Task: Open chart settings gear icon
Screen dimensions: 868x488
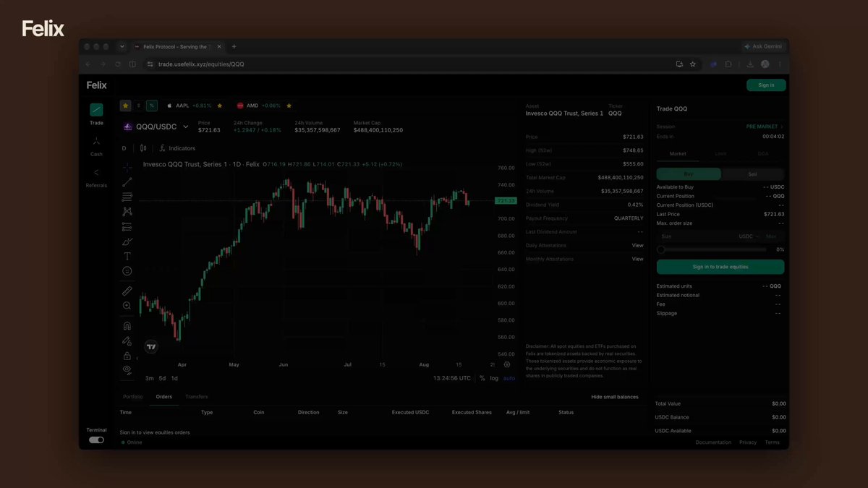Action: click(x=507, y=365)
